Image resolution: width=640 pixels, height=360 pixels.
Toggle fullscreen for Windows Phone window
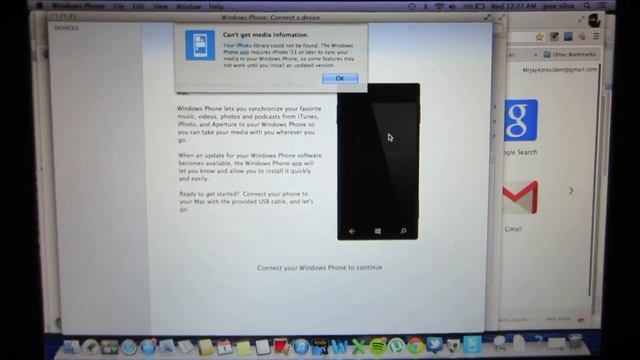tap(487, 17)
